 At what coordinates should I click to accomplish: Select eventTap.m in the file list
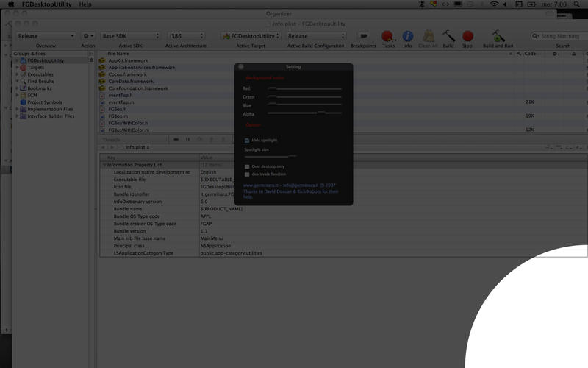pyautogui.click(x=121, y=102)
